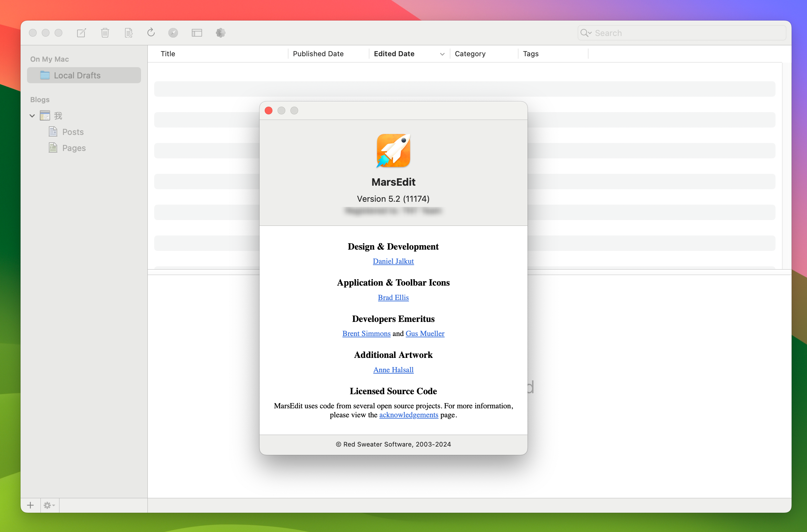
Task: Click the add blog '+' button
Action: 30,505
